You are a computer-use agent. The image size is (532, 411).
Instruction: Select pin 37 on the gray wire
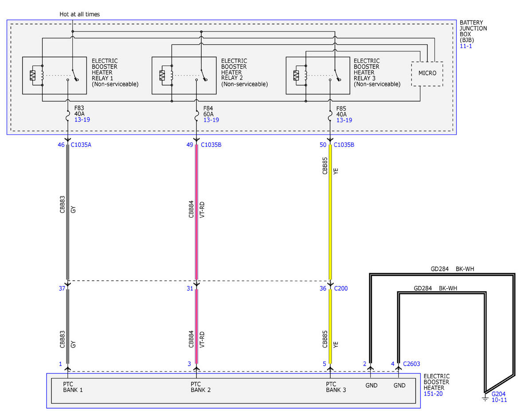61,289
